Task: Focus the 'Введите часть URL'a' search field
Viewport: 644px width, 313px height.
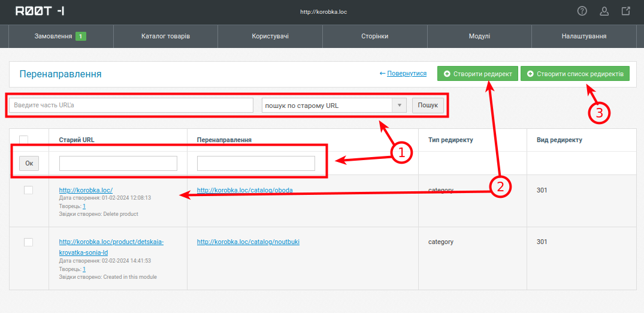Action: point(131,106)
